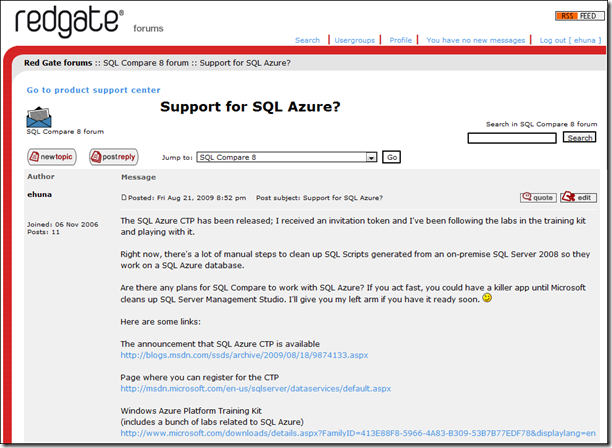Viewport: 612px width, 448px height.
Task: Click Go to product support center
Action: click(x=93, y=90)
